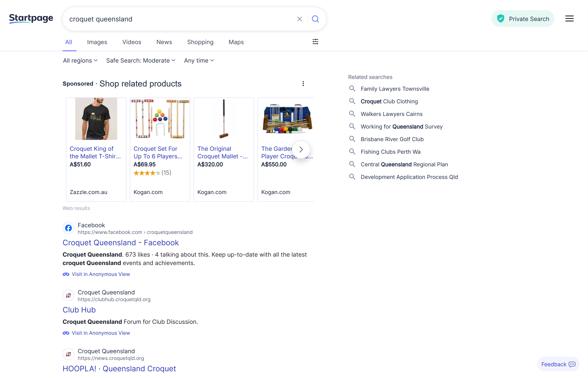The image size is (588, 378).
Task: Open the A$550.00 garden croquet set image
Action: pyautogui.click(x=287, y=119)
